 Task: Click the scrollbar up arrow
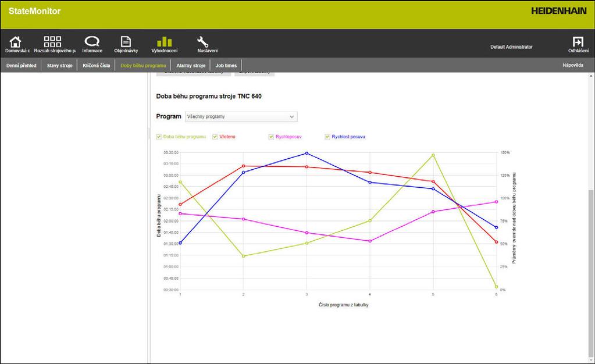[591, 76]
